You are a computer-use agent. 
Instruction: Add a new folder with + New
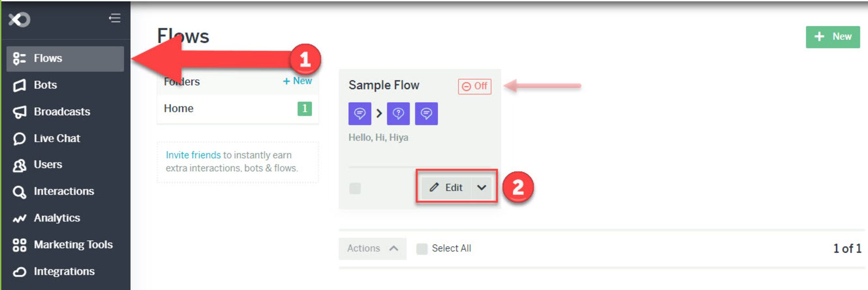[x=297, y=81]
